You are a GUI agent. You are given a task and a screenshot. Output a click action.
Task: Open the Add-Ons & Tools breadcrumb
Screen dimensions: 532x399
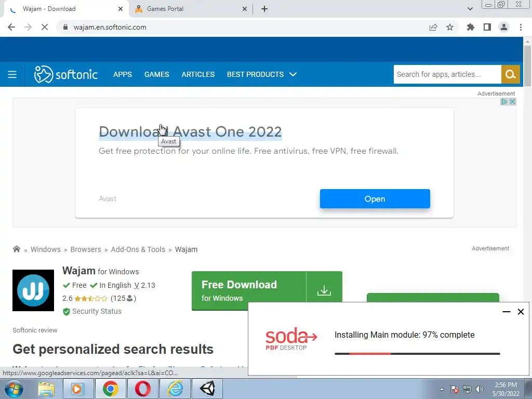tap(138, 249)
